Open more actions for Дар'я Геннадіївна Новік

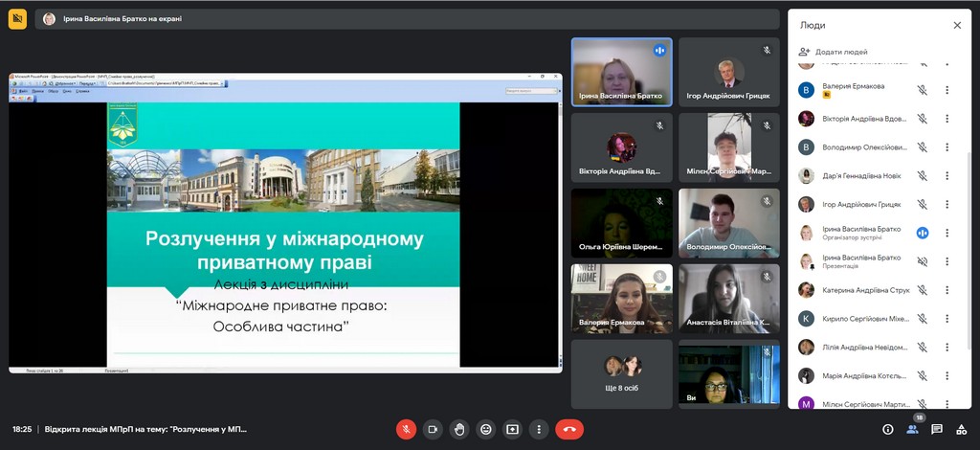(x=947, y=175)
